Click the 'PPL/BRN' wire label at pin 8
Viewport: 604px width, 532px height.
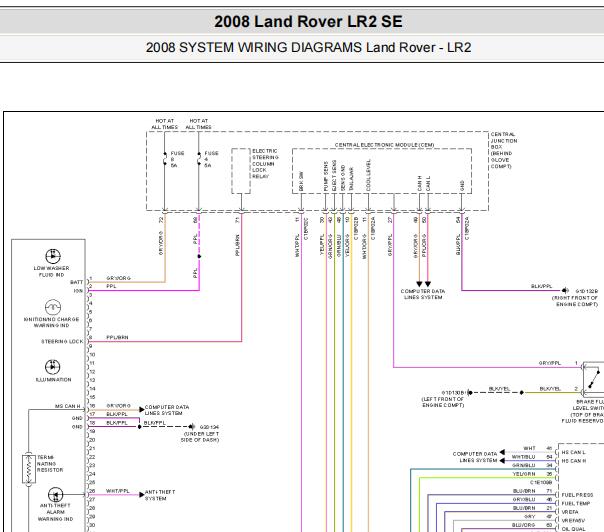[117, 337]
